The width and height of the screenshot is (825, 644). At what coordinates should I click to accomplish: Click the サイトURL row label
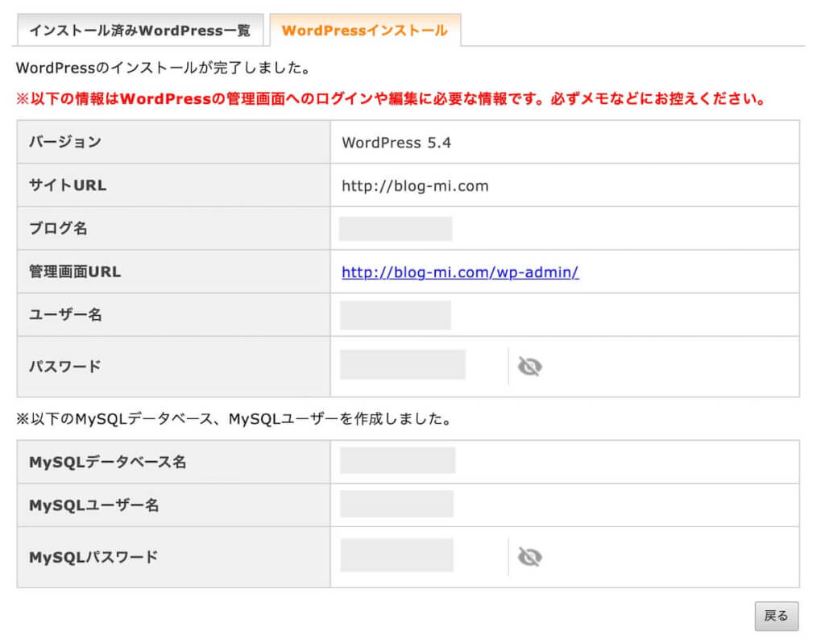[68, 185]
